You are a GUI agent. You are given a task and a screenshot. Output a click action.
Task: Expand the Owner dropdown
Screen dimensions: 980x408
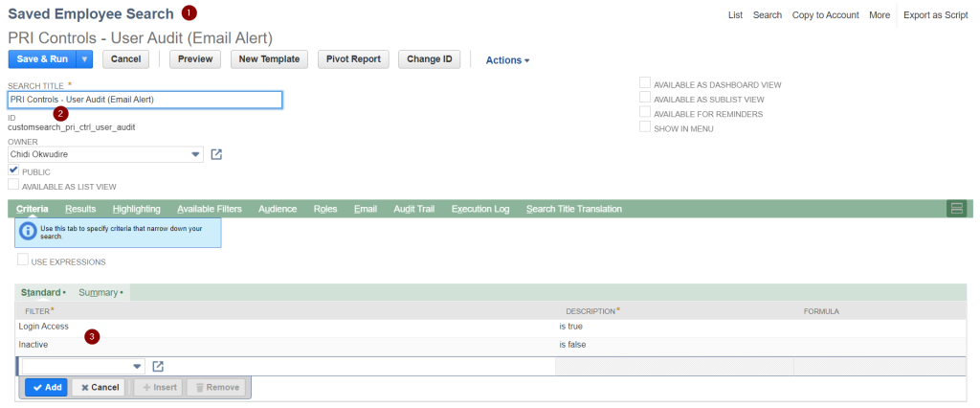coord(195,154)
